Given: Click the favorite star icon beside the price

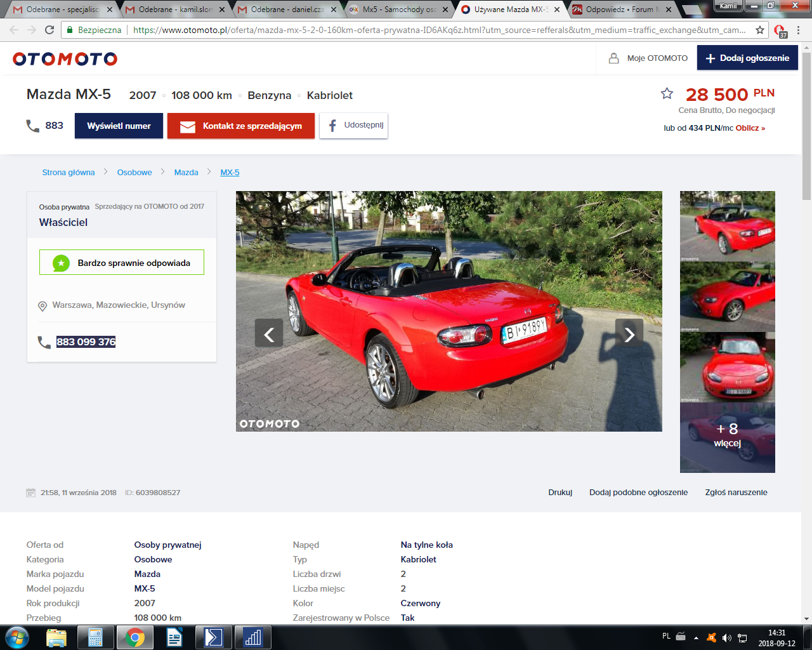Looking at the screenshot, I should 667,94.
